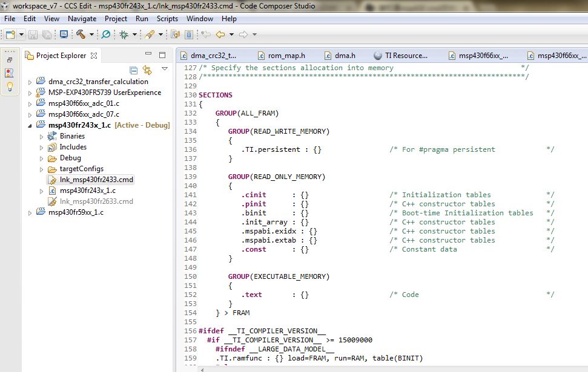Expand the dma_crc32_transfer_calculation project
The width and height of the screenshot is (588, 372).
coord(31,82)
